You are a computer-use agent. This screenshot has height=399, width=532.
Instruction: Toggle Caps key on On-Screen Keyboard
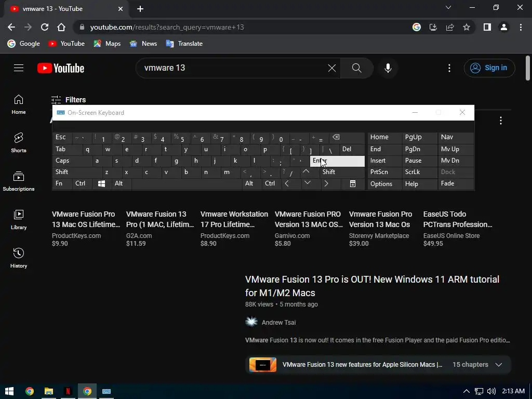pyautogui.click(x=72, y=161)
